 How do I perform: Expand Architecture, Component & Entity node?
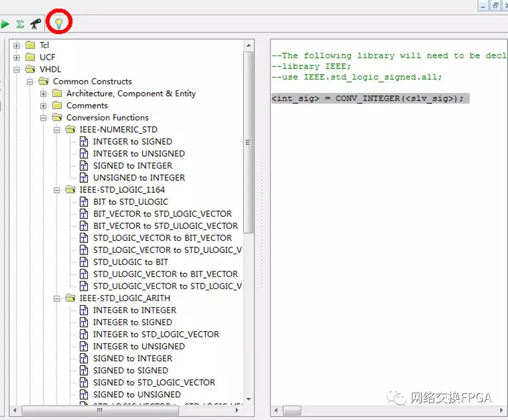pyautogui.click(x=43, y=94)
